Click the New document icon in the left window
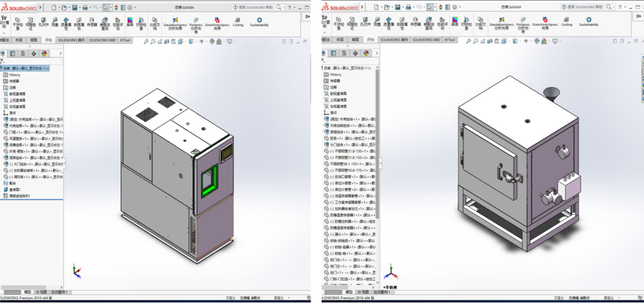 (53, 7)
